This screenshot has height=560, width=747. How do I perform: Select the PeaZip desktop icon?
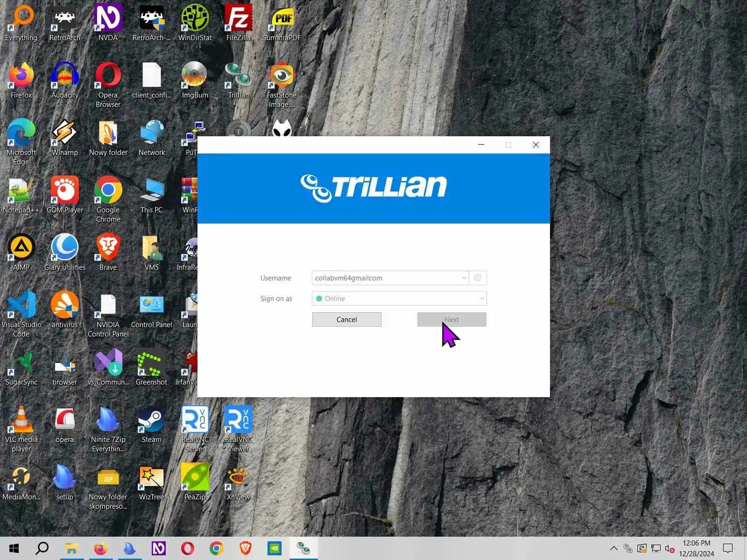[x=195, y=482]
